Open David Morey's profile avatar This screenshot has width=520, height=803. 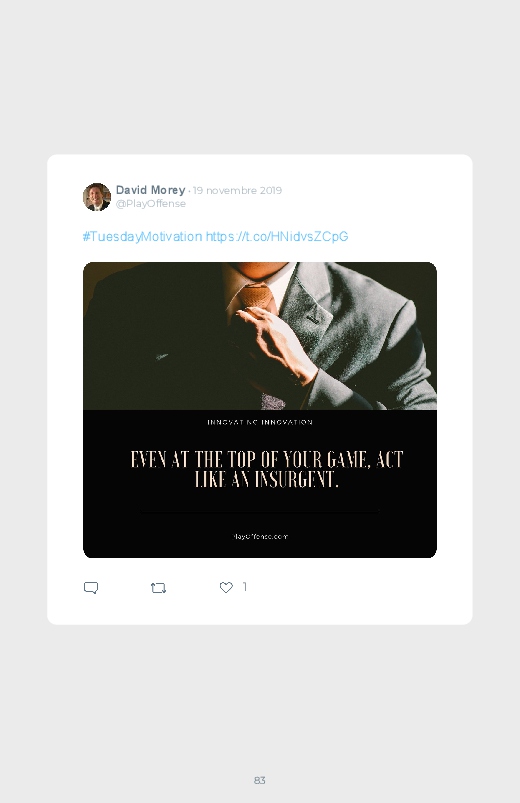[x=97, y=197]
